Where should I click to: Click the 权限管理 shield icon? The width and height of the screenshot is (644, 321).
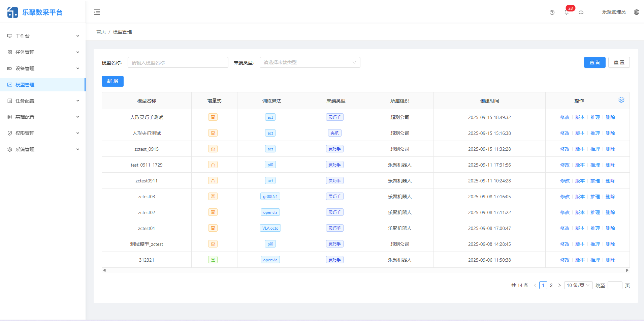[10, 133]
